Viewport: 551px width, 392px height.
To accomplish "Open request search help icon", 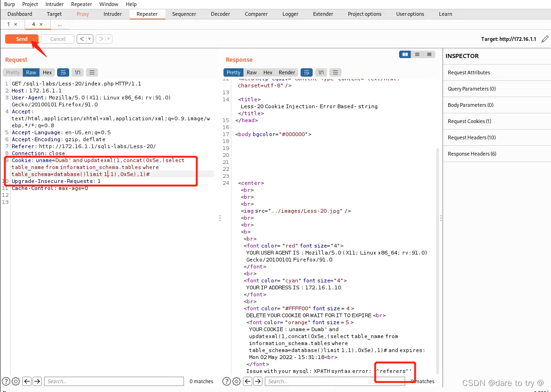I will coord(6,381).
